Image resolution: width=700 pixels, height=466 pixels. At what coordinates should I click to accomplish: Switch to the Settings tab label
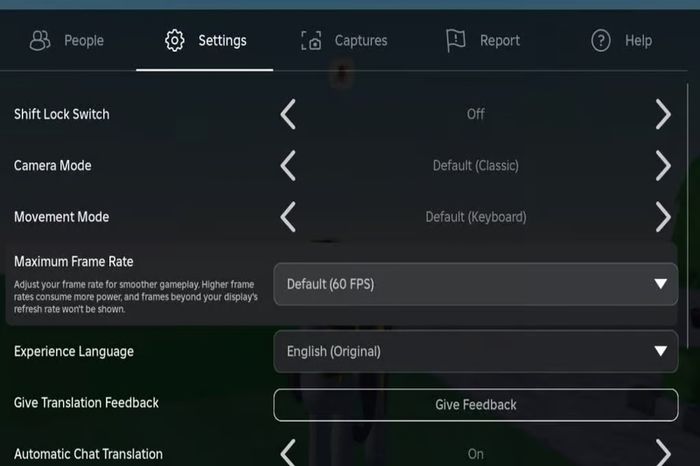pos(222,41)
